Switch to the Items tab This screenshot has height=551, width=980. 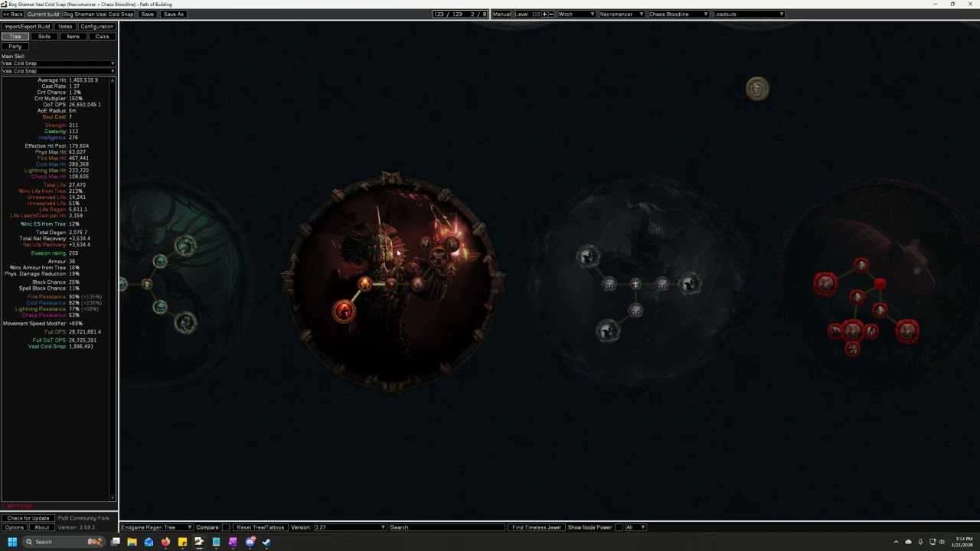pos(73,37)
